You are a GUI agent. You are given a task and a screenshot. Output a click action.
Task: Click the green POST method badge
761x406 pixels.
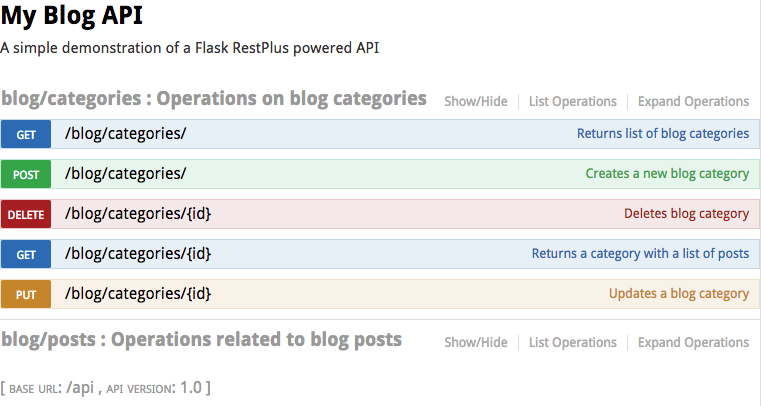click(26, 174)
